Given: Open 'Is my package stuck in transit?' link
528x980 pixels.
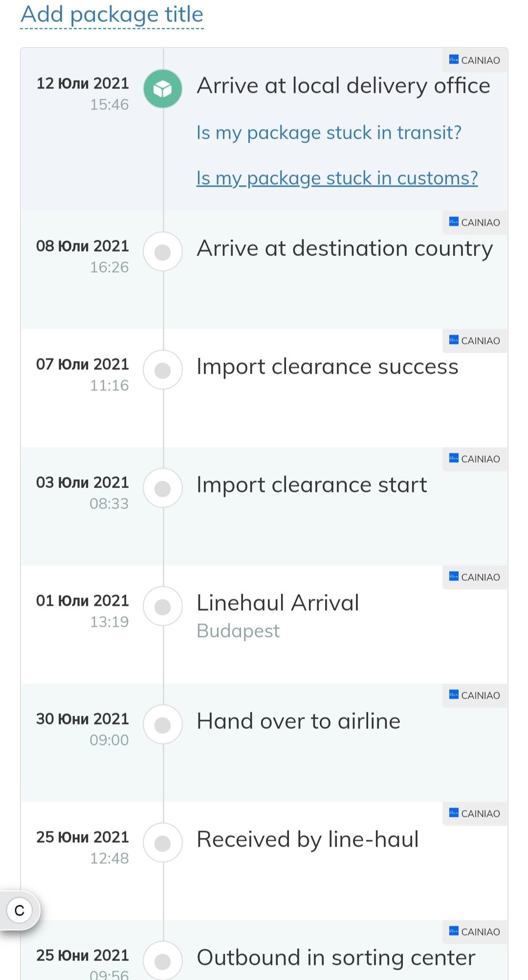Looking at the screenshot, I should point(329,132).
